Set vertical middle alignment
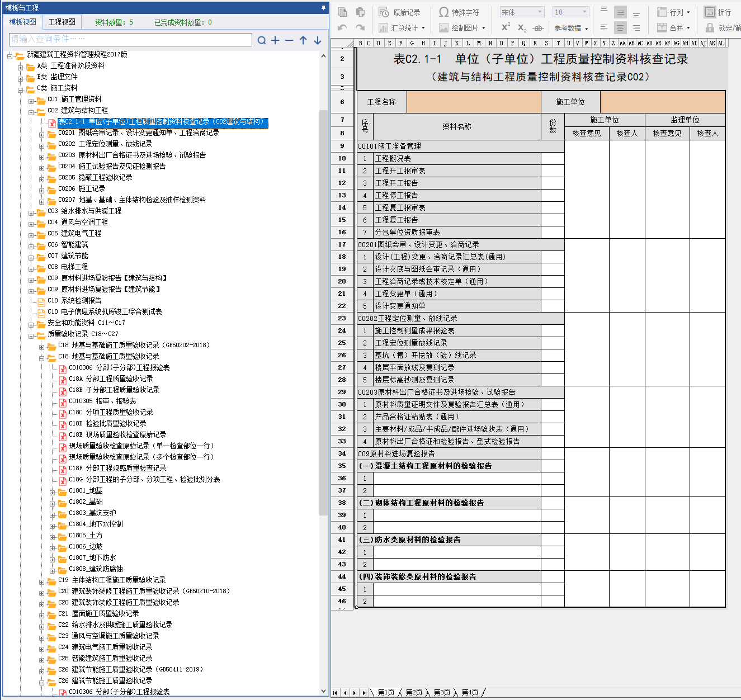This screenshot has width=741, height=700. coord(620,12)
